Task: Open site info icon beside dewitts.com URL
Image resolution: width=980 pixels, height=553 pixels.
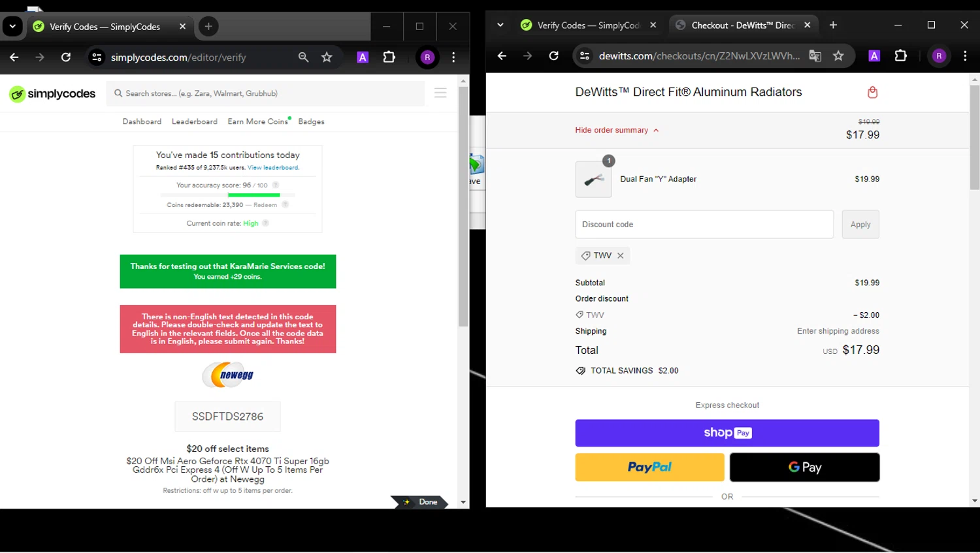Action: coord(585,56)
